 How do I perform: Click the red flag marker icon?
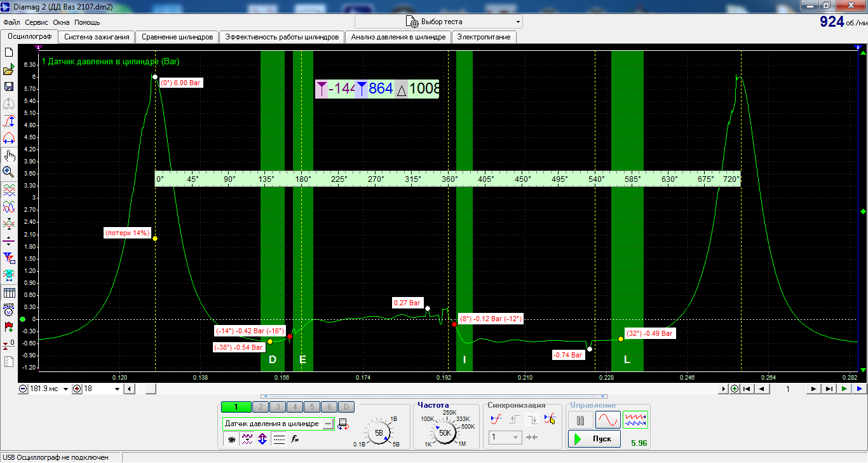tap(9, 327)
